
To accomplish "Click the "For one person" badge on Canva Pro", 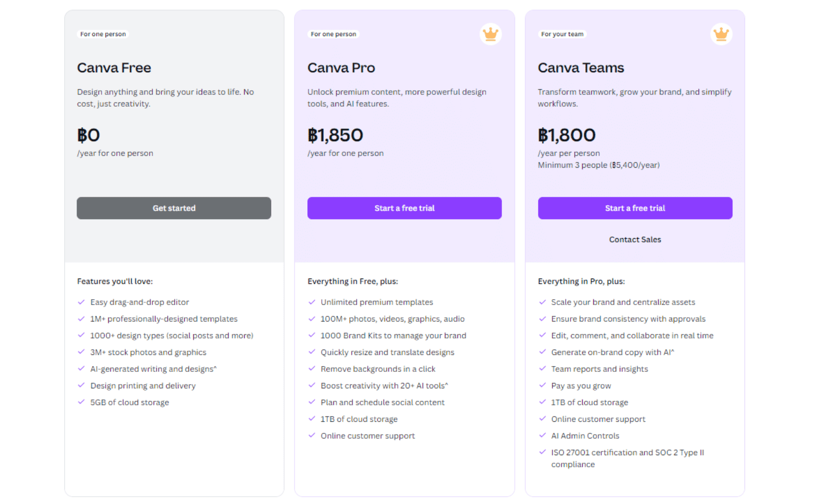I will 333,34.
